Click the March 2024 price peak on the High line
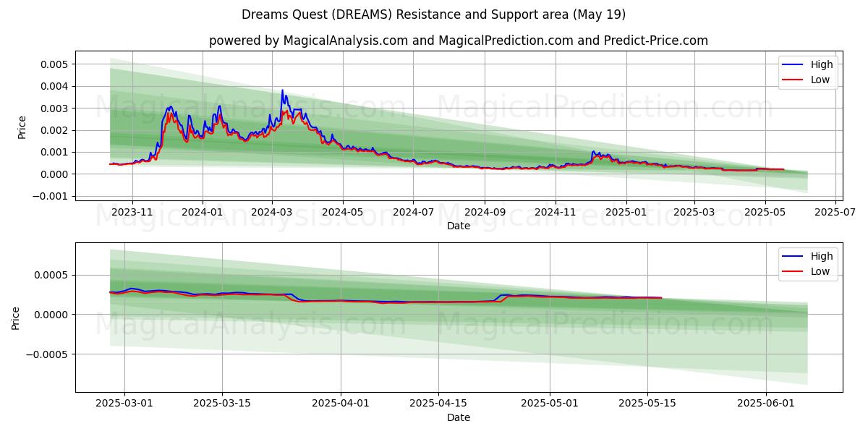 click(282, 90)
